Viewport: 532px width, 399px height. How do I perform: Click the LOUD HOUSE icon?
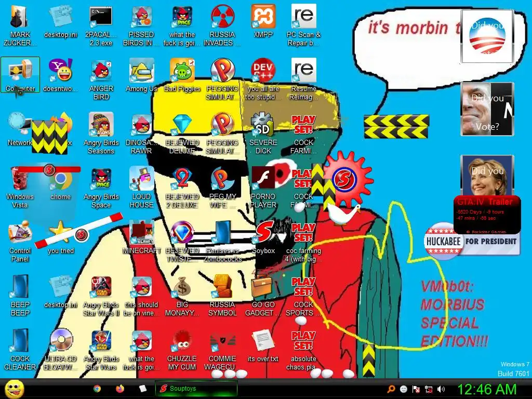141,187
